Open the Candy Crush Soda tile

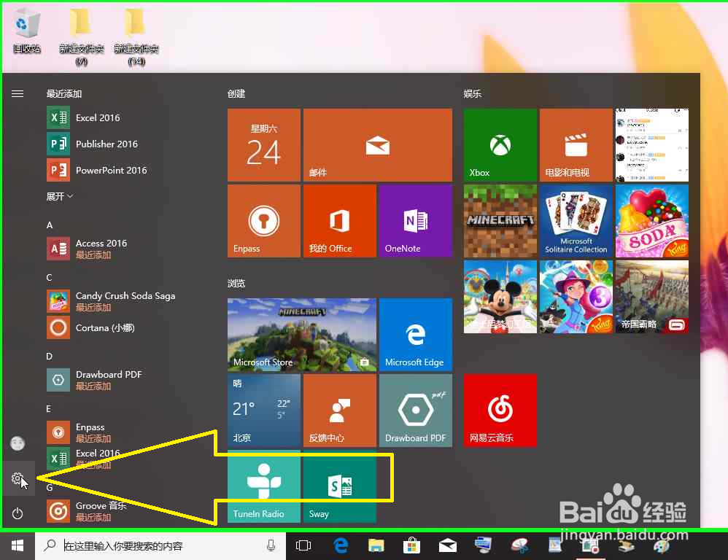pos(652,221)
